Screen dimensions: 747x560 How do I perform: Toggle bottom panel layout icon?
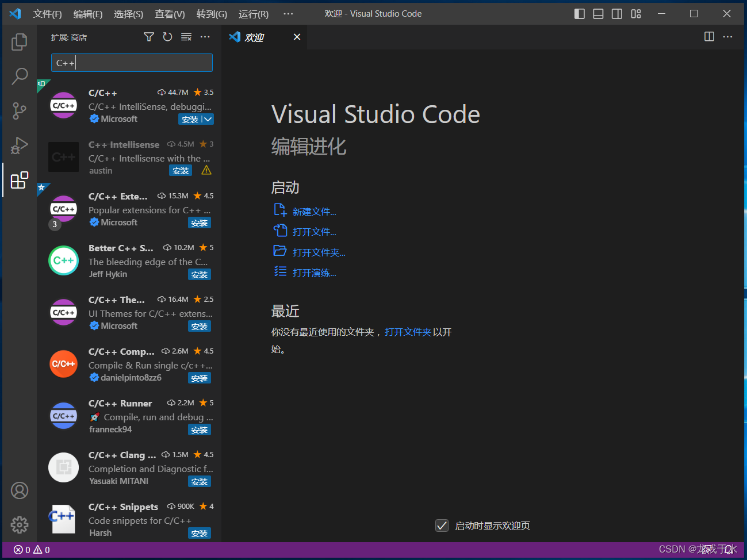tap(598, 14)
